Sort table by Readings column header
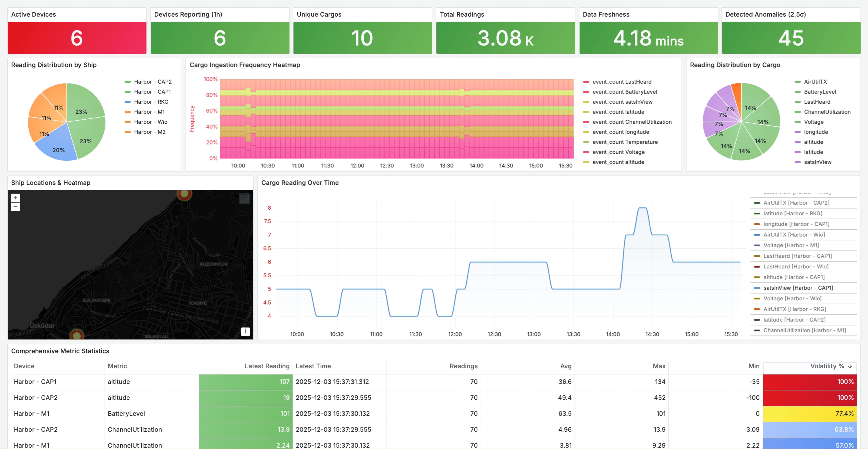This screenshot has width=868, height=449. coord(463,366)
